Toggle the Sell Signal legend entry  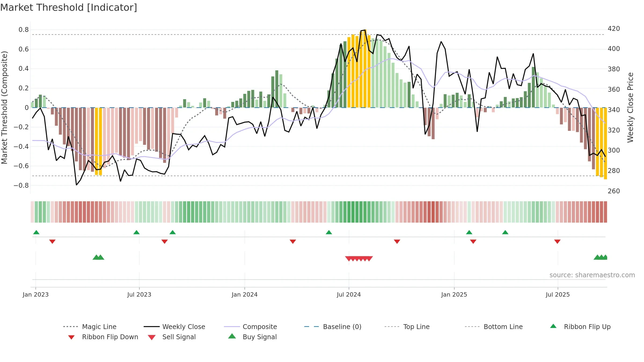(172, 337)
